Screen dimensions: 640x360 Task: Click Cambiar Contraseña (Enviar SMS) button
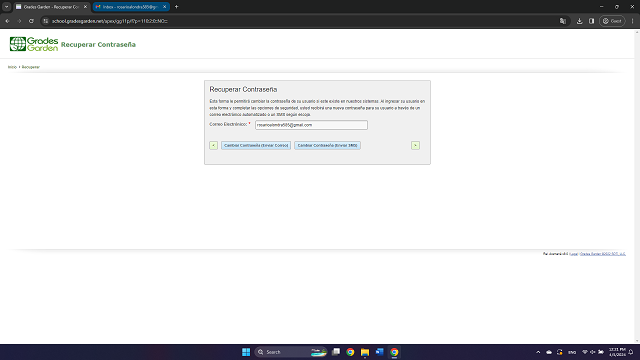[327, 145]
